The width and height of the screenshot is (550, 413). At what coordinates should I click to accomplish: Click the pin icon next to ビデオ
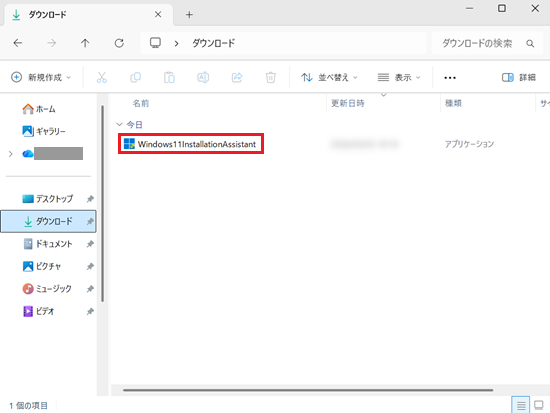pyautogui.click(x=90, y=311)
